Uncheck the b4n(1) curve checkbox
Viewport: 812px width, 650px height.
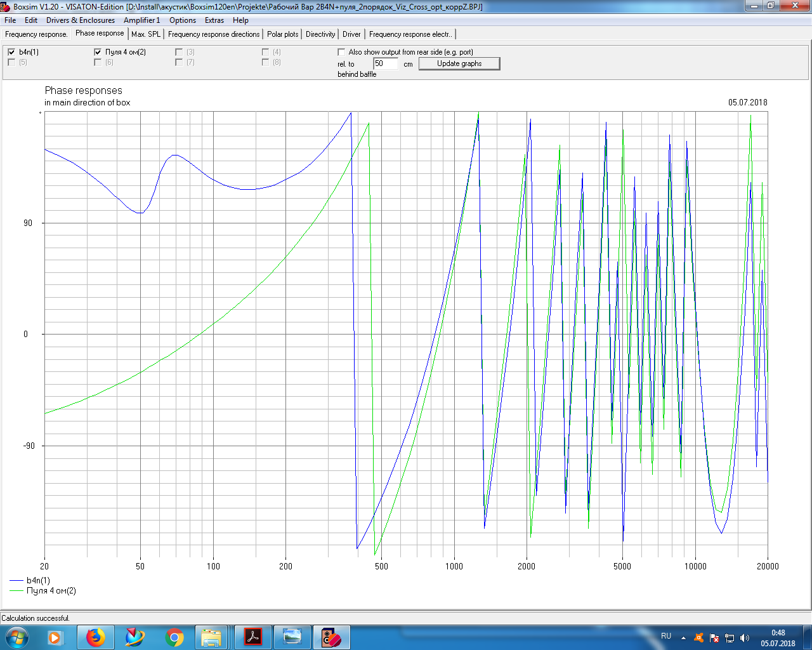(11, 52)
